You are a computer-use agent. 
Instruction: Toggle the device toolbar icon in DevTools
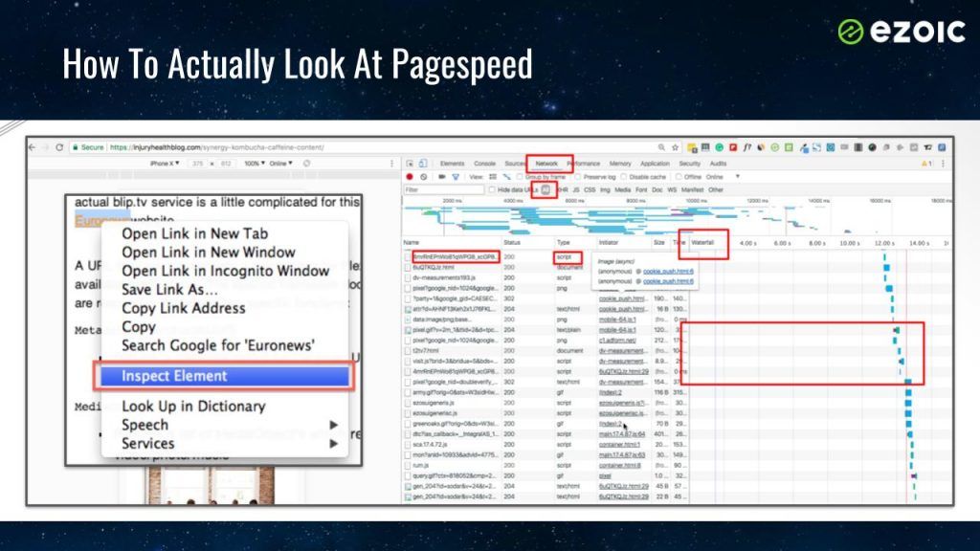[x=423, y=164]
